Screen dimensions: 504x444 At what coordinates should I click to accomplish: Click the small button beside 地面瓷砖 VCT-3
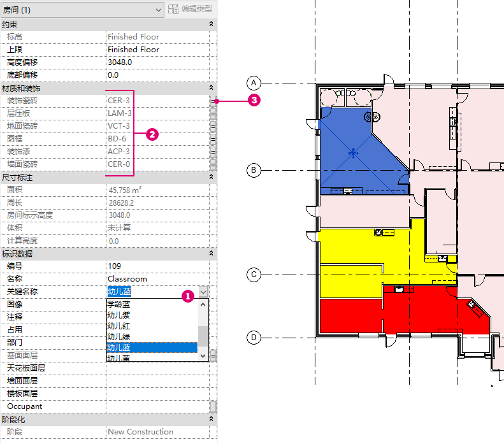(213, 126)
